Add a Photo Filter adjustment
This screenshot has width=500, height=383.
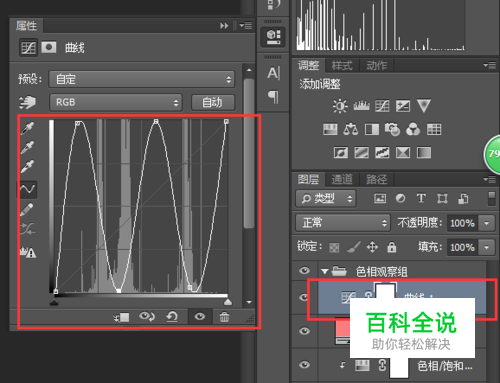point(392,129)
